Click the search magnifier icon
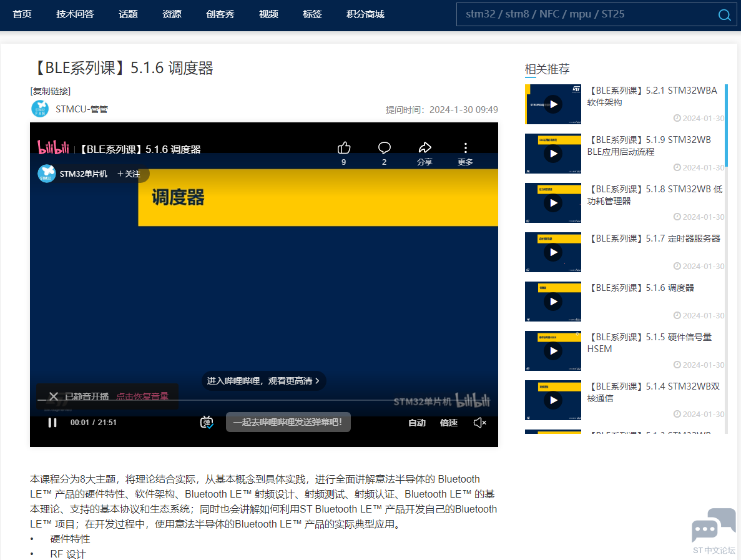The height and width of the screenshot is (560, 741). [x=724, y=14]
